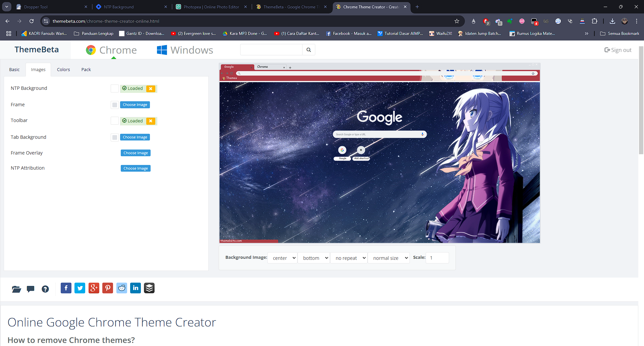
Task: Click the Frame preview swatch box
Action: (115, 105)
